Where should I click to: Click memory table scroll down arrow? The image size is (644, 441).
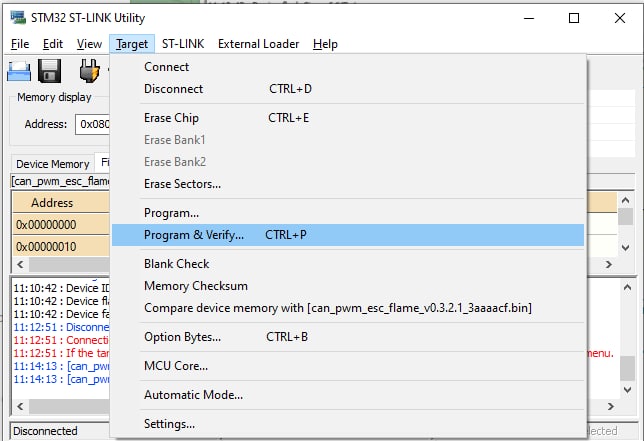[626, 248]
